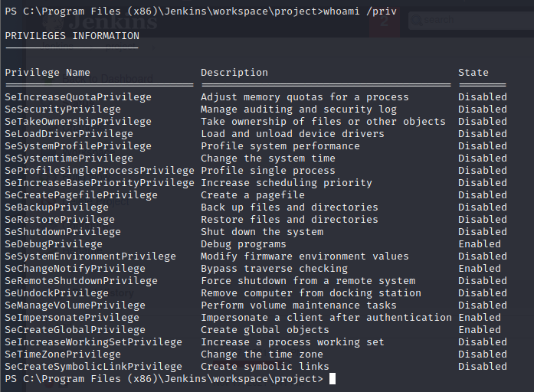Select 'SeIncreaseQuotaPrivilege' text
Image resolution: width=534 pixels, height=392 pixels.
pyautogui.click(x=78, y=97)
